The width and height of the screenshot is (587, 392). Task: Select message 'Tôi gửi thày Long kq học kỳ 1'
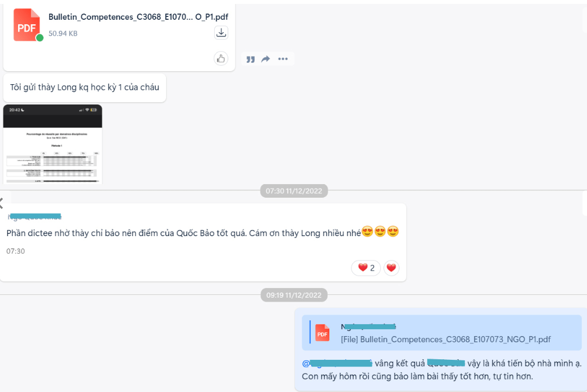point(85,88)
